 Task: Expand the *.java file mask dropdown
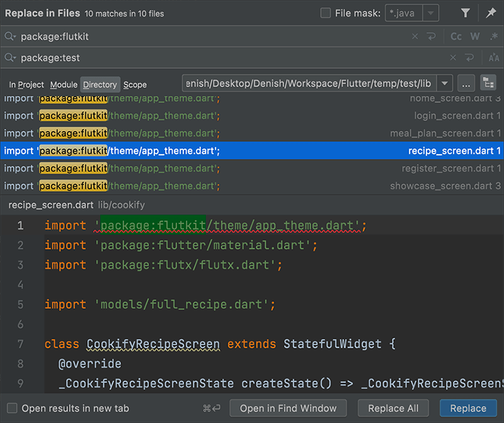[430, 13]
